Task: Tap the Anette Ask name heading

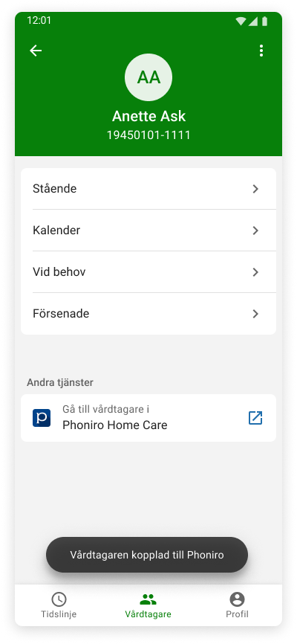Action: pos(148,116)
